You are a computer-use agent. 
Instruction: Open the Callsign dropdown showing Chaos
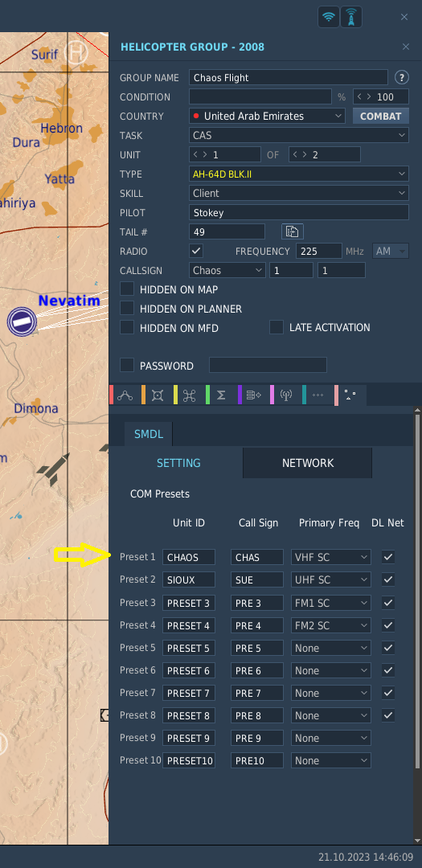pos(227,270)
